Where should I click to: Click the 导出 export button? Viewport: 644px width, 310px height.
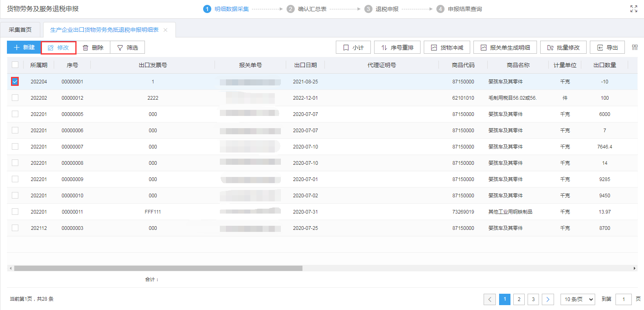(607, 48)
